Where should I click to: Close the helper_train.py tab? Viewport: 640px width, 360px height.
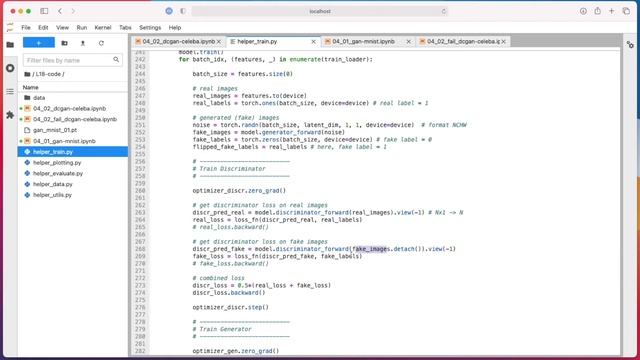(313, 42)
